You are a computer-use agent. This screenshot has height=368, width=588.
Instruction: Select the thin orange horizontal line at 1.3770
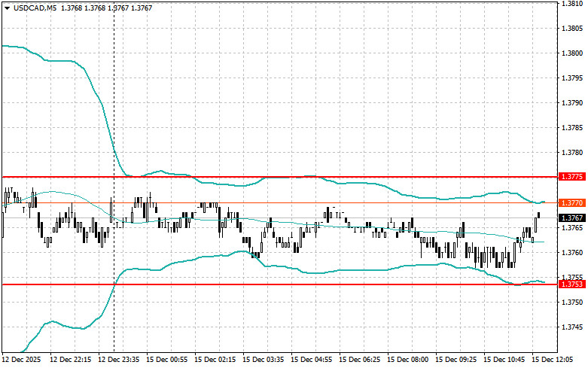click(280, 202)
